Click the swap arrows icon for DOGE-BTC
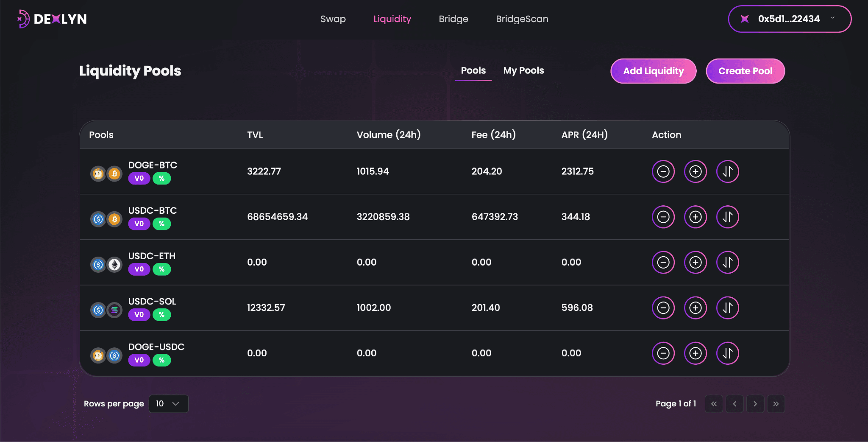 coord(727,171)
